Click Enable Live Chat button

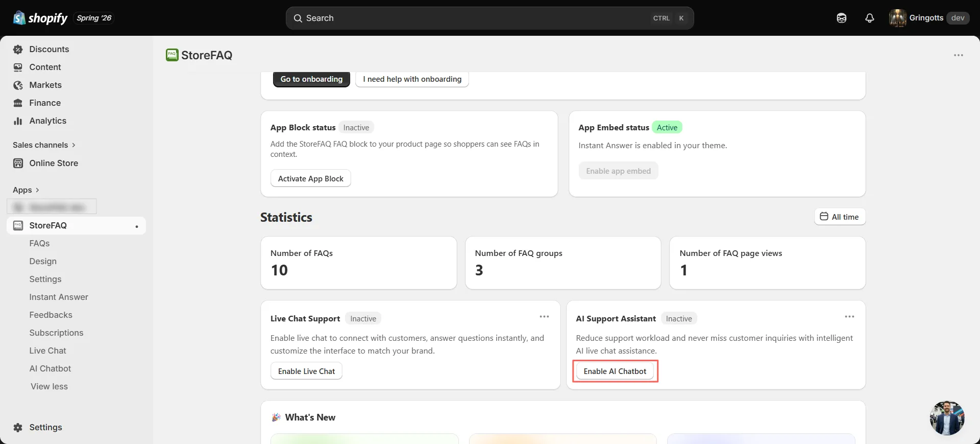point(306,371)
